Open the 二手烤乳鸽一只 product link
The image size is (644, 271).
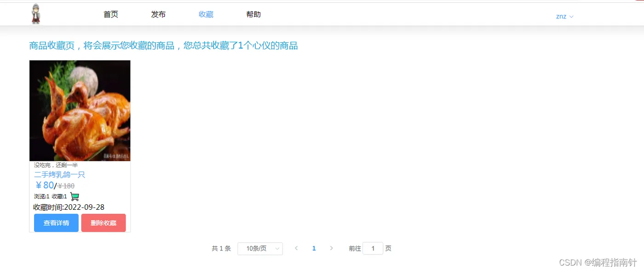coord(60,175)
